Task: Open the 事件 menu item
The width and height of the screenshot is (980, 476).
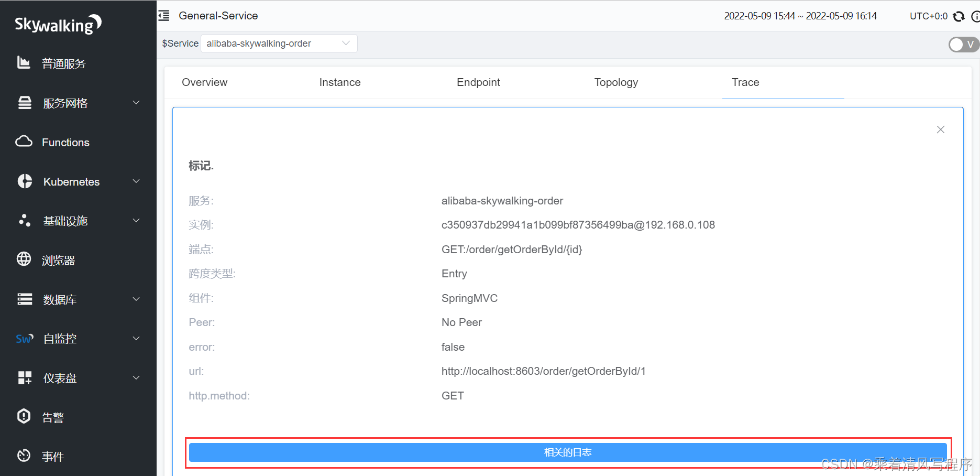Action: coord(53,457)
